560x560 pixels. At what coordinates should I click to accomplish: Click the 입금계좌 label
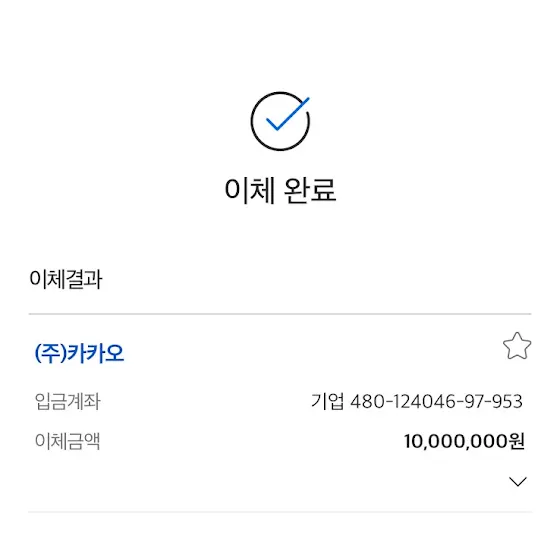pos(68,401)
